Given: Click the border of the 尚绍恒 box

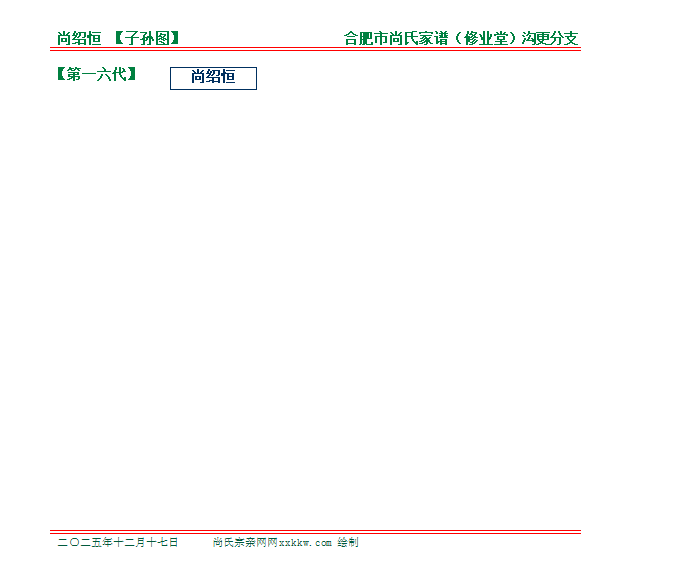Looking at the screenshot, I should [x=171, y=78].
